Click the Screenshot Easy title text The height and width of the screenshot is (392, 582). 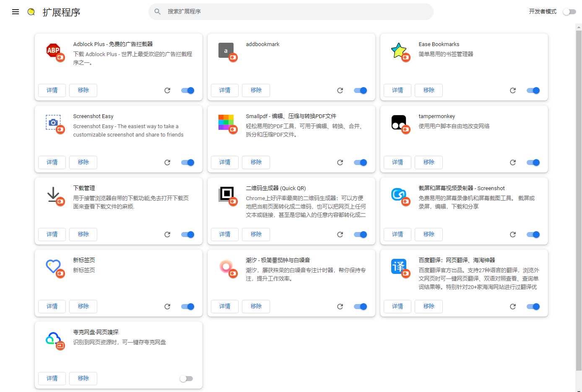point(93,116)
